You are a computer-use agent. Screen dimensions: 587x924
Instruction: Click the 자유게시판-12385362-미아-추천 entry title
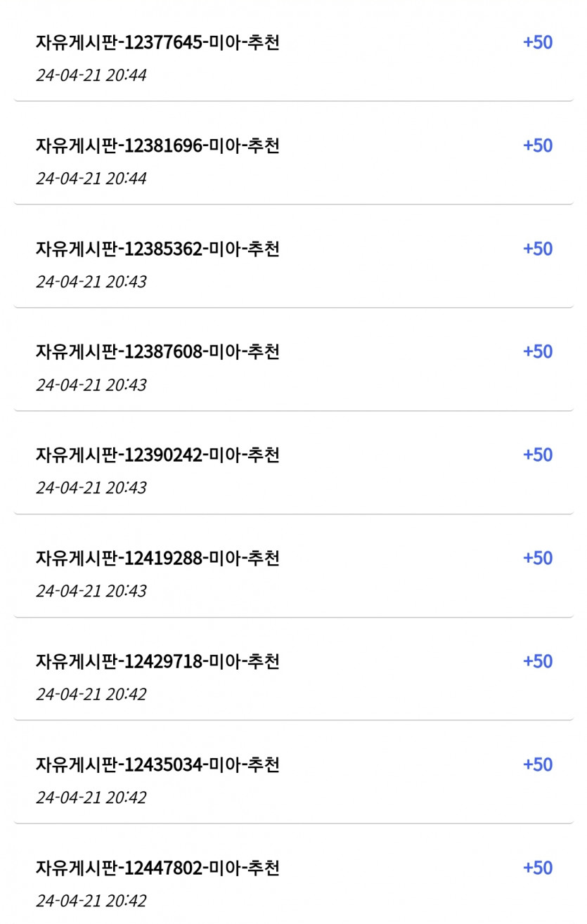pyautogui.click(x=157, y=249)
